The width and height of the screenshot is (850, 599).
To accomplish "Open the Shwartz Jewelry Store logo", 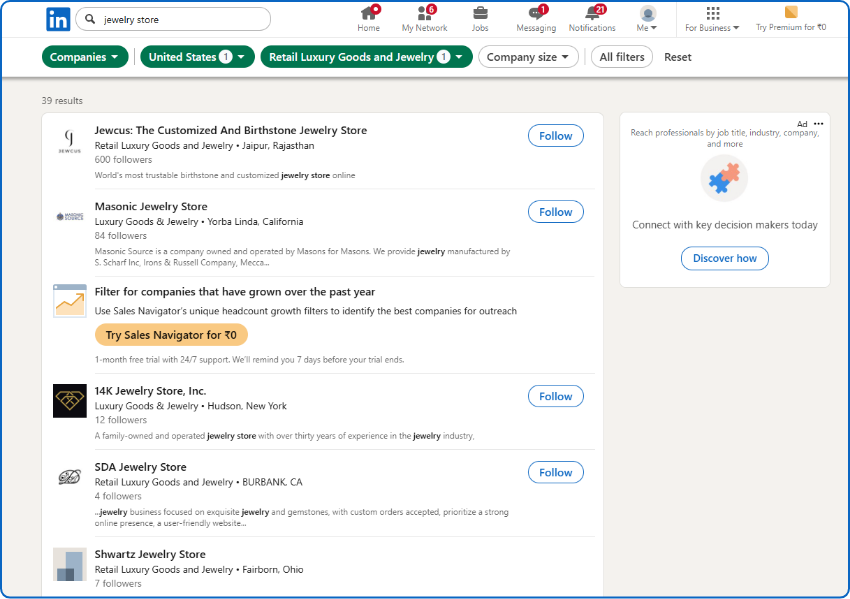I will click(x=69, y=564).
